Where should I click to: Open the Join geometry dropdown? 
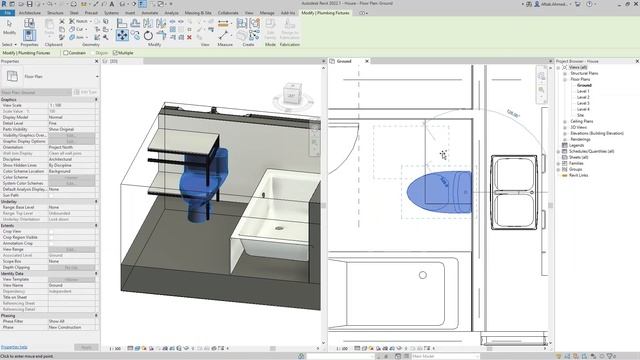coord(87,37)
